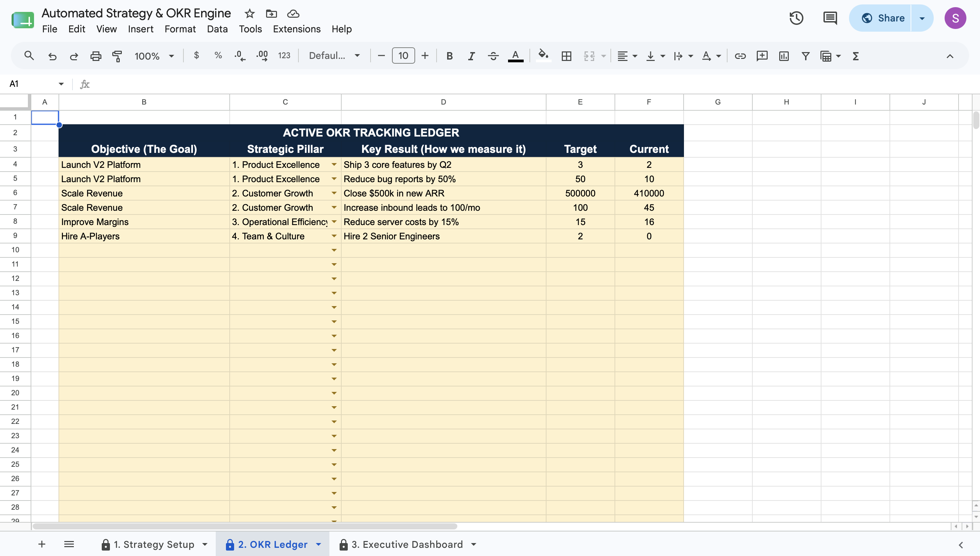Screen dimensions: 980x556
Task: Open the 100% zoom dropdown
Action: click(x=154, y=56)
